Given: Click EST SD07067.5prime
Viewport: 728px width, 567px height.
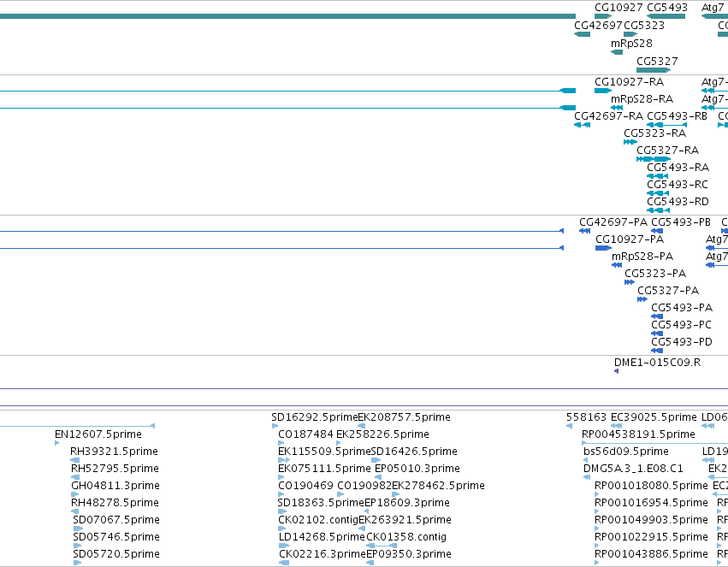Looking at the screenshot, I should (78, 529).
